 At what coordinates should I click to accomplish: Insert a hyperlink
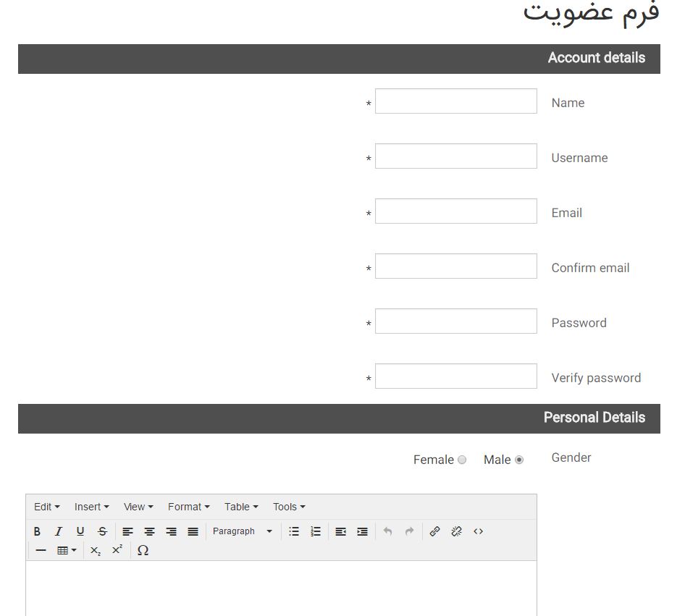(434, 531)
